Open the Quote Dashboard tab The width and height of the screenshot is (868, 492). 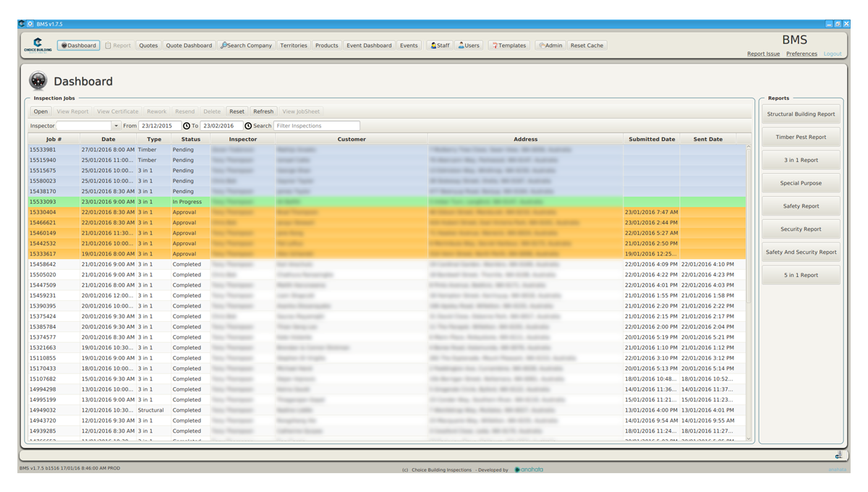pyautogui.click(x=189, y=46)
